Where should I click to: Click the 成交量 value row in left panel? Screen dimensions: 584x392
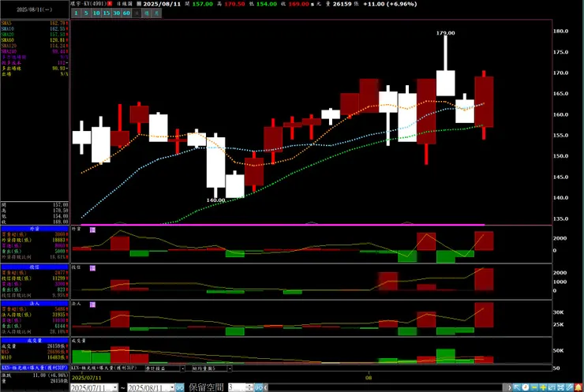point(35,345)
